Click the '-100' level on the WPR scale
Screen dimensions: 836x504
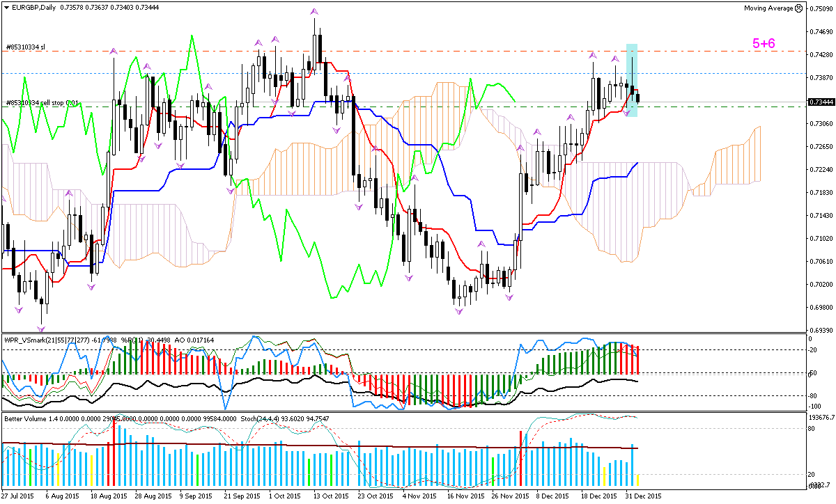[x=815, y=406]
